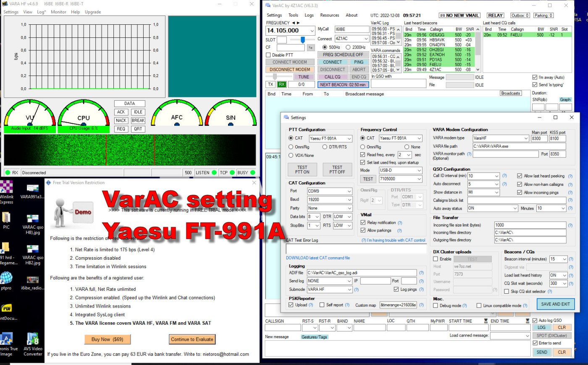The width and height of the screenshot is (588, 365).
Task: Click help icon beside Allow parkings
Action: (x=399, y=230)
